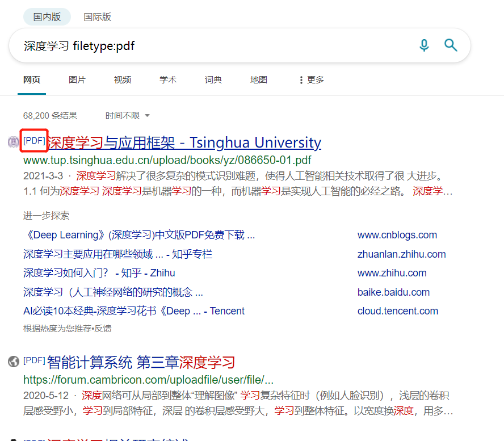Select the 词典 tab
Screen dimensions: 504x441
coord(213,79)
